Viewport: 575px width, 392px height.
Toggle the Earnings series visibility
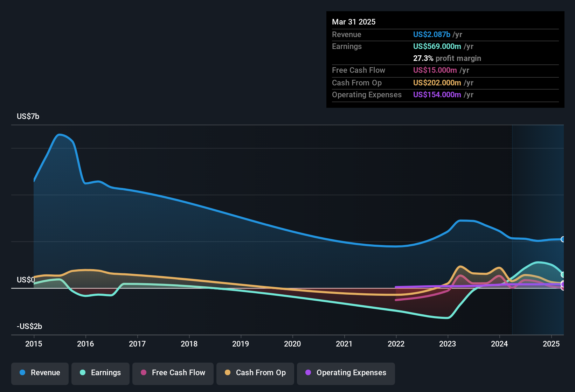point(100,373)
